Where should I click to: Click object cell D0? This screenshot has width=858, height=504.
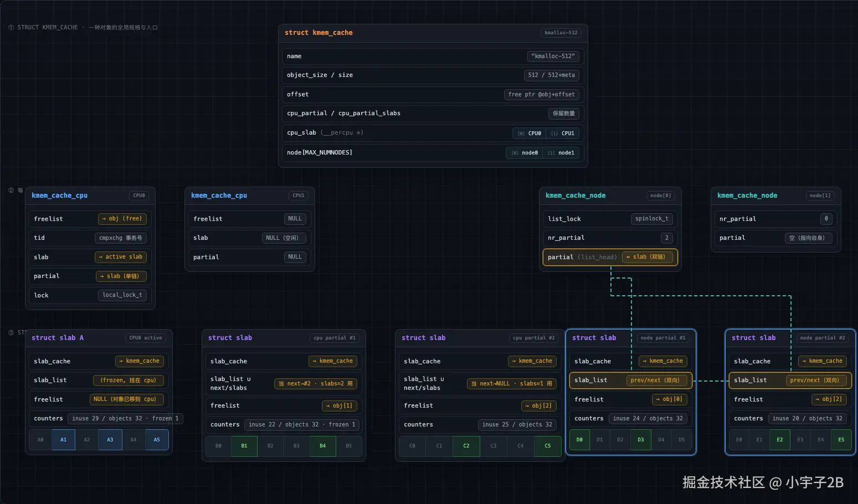tap(579, 440)
